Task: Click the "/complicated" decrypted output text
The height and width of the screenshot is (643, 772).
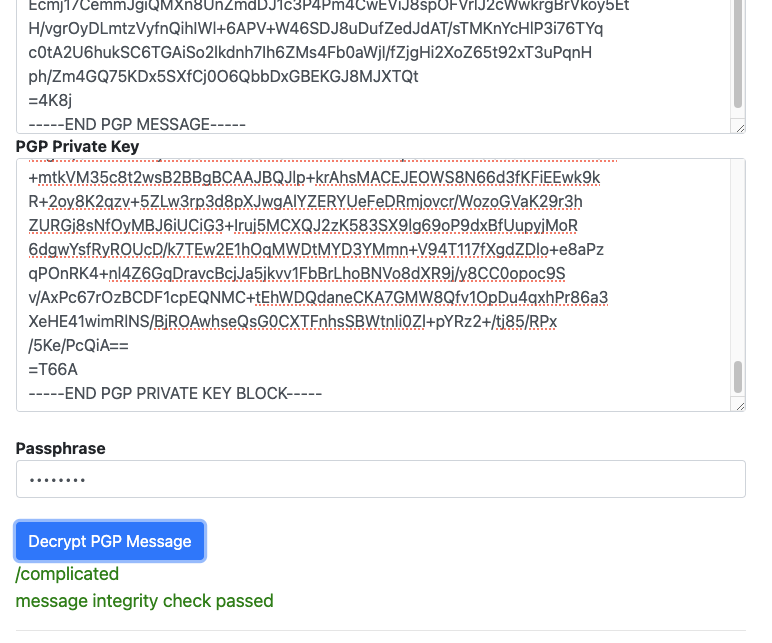Action: click(x=67, y=574)
